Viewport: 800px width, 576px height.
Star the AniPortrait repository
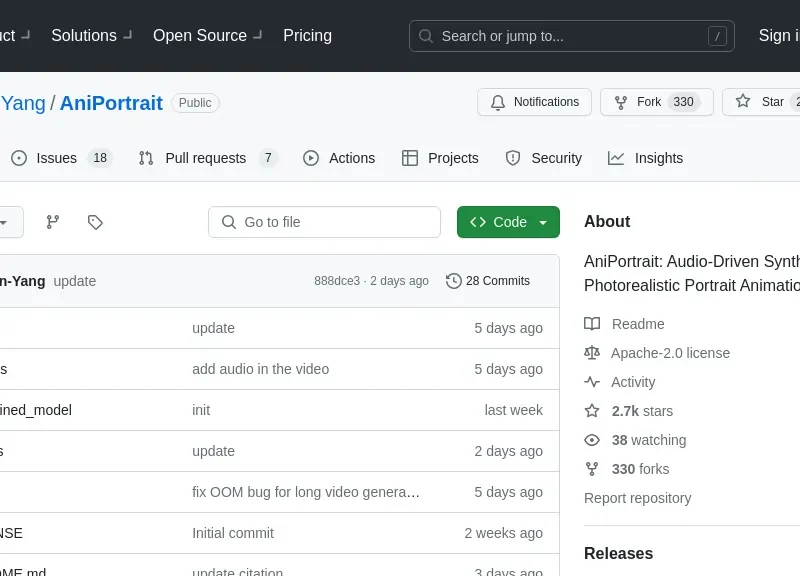point(763,102)
